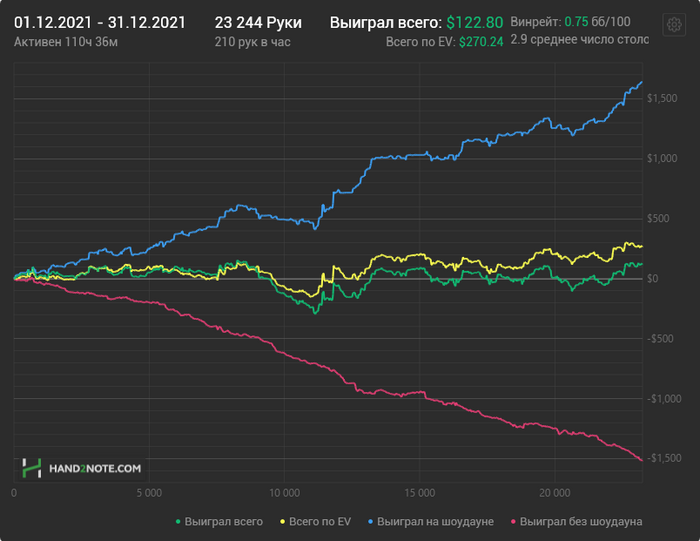Click the "Выиграл всего:" header label
The image size is (700, 541).
click(386, 23)
